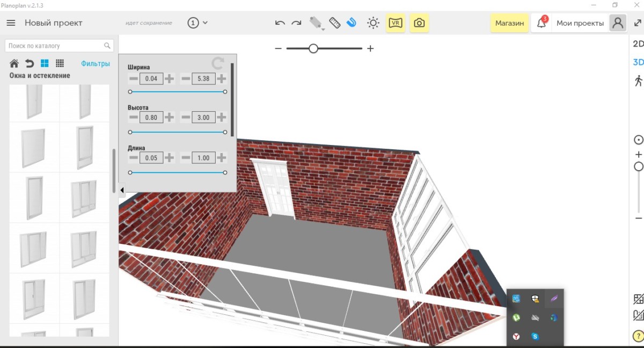This screenshot has width=644, height=348.
Task: Zoom in with top plus button
Action: point(370,48)
